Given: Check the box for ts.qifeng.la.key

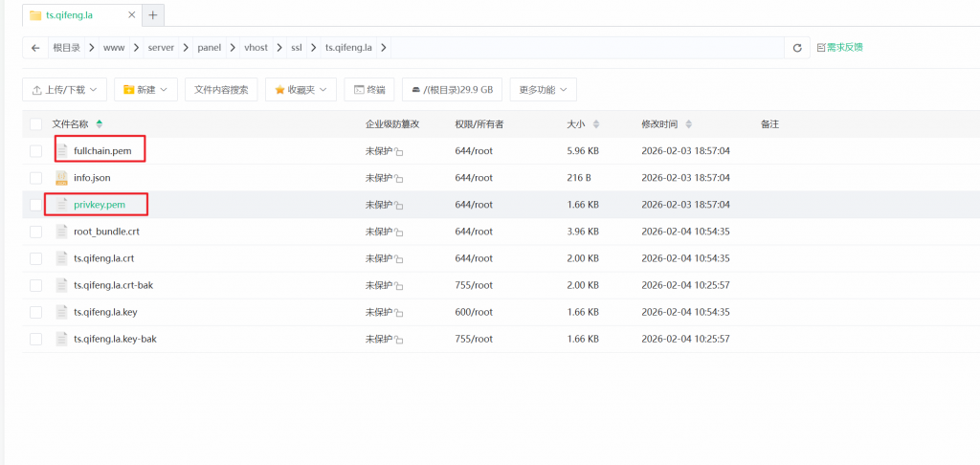Looking at the screenshot, I should click(x=35, y=312).
